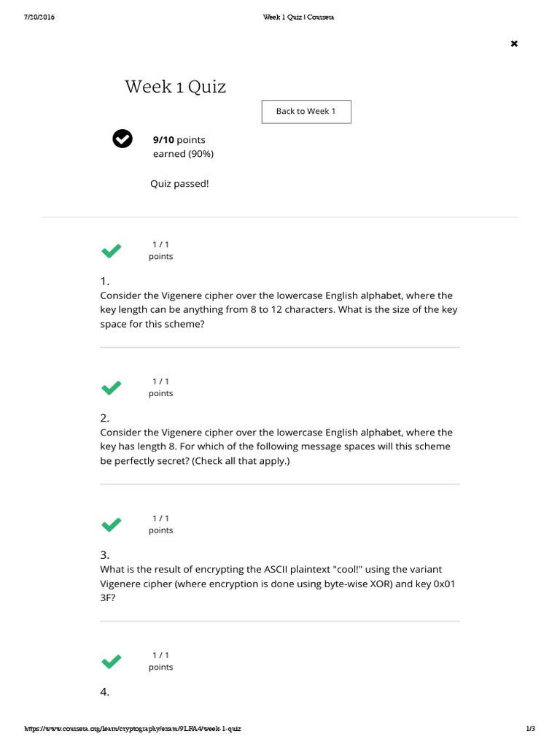Click the black circled checkmark quiz-passed icon
This screenshot has height=747, width=560.
pos(122,138)
